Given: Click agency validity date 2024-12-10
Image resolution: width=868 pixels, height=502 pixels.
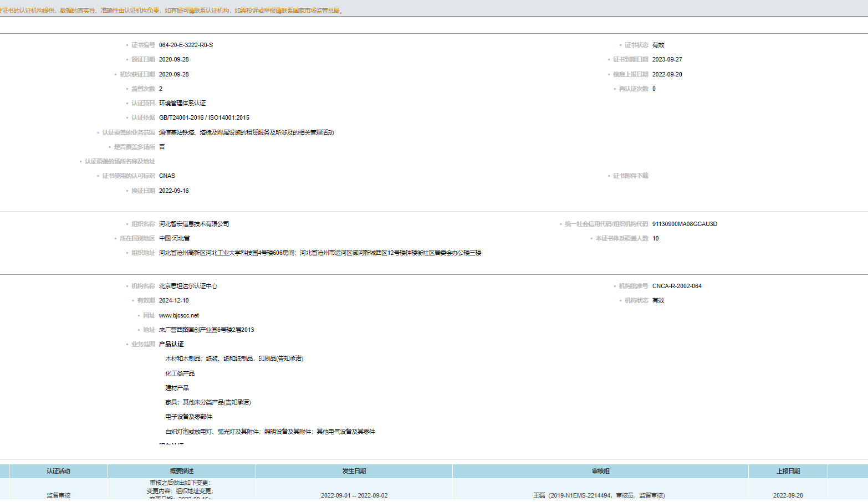Looking at the screenshot, I should 173,300.
